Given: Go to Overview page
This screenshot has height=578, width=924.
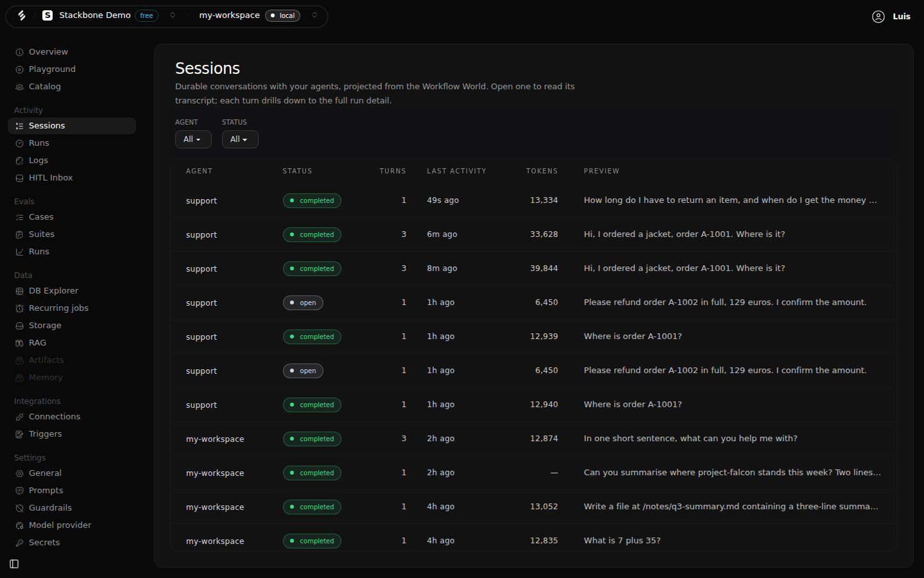Looking at the screenshot, I should point(72,52).
